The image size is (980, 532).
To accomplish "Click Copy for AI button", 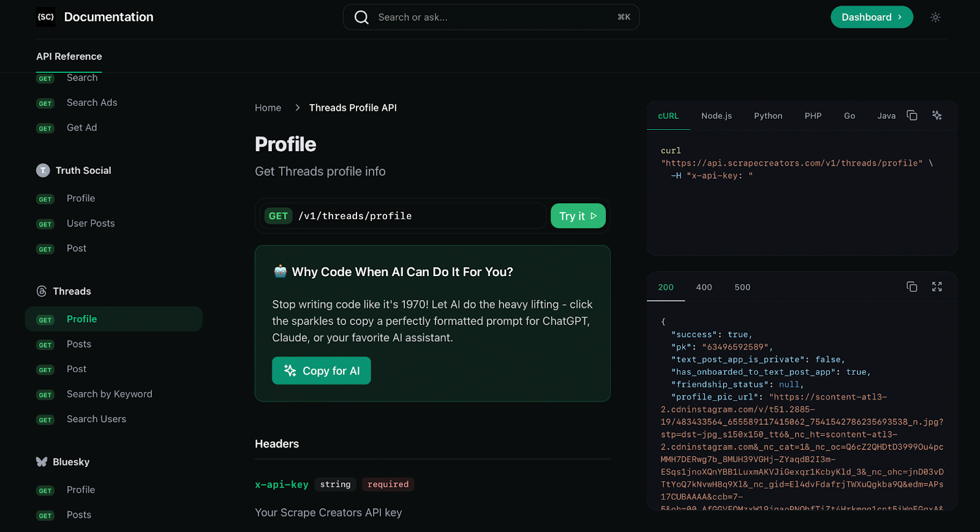I will click(322, 370).
